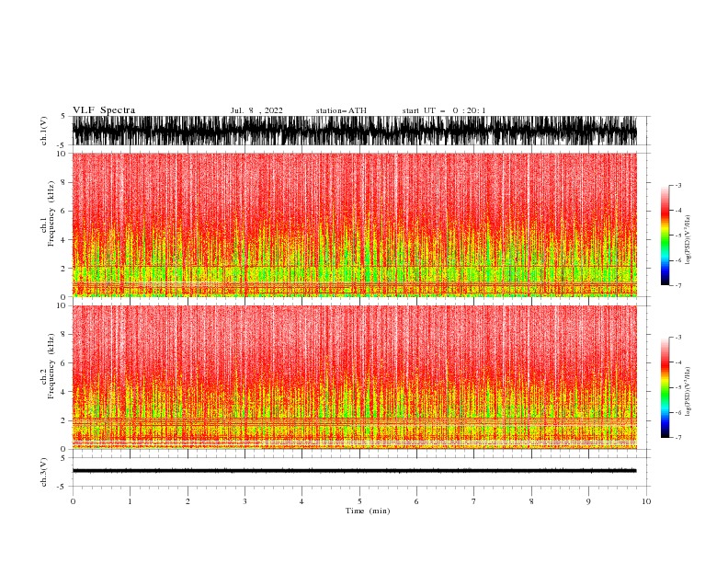Click time axis tick label '9'
Screen dimensions: 728x563
point(588,501)
